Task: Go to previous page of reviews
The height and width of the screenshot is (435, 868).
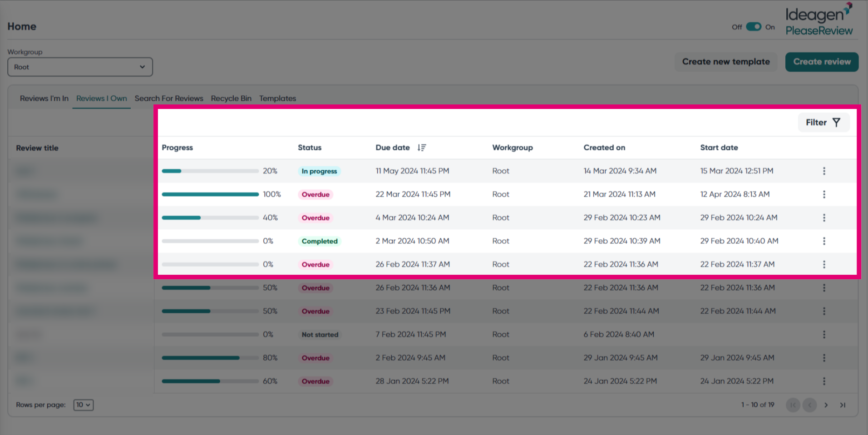Action: coord(809,405)
